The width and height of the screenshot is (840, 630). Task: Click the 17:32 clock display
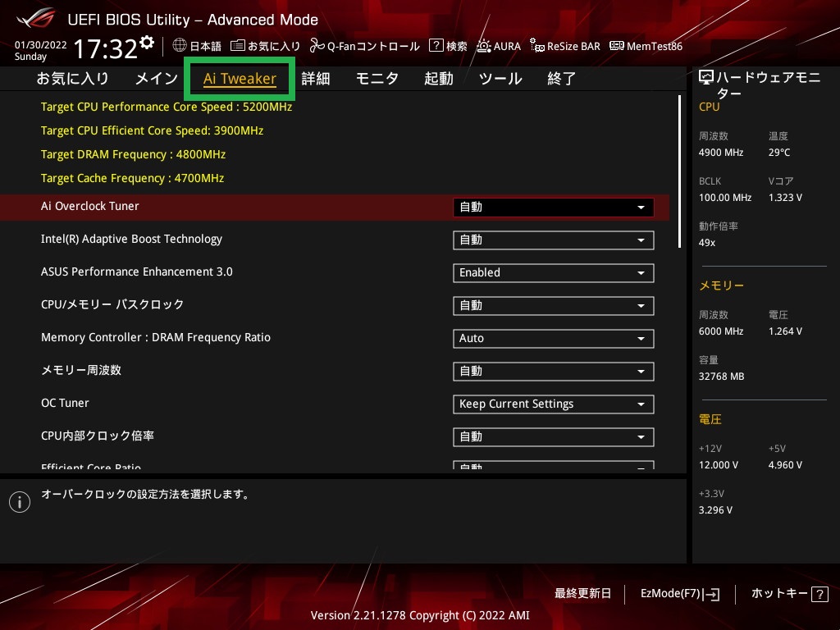click(x=106, y=48)
